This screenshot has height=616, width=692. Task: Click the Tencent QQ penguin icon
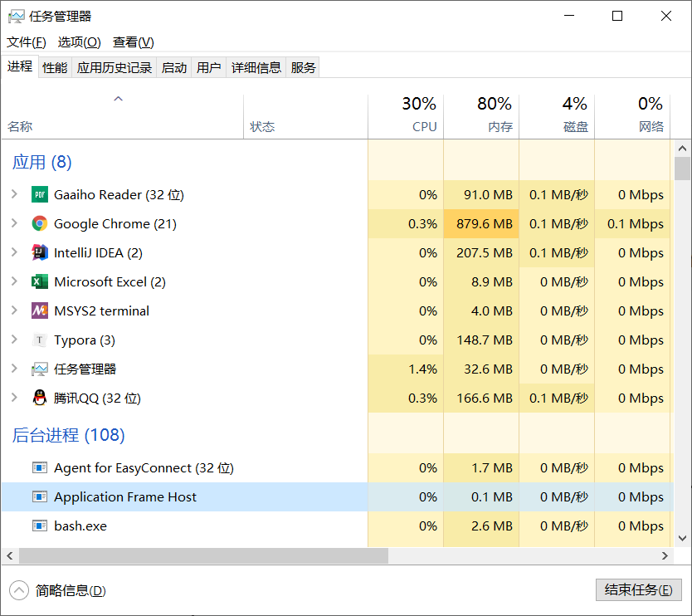[40, 398]
